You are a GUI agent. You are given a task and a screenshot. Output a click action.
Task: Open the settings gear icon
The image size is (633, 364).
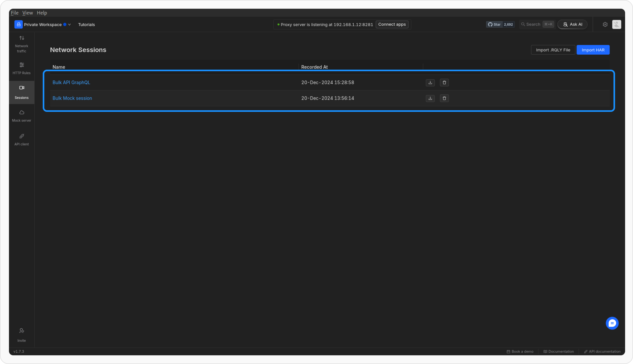605,25
